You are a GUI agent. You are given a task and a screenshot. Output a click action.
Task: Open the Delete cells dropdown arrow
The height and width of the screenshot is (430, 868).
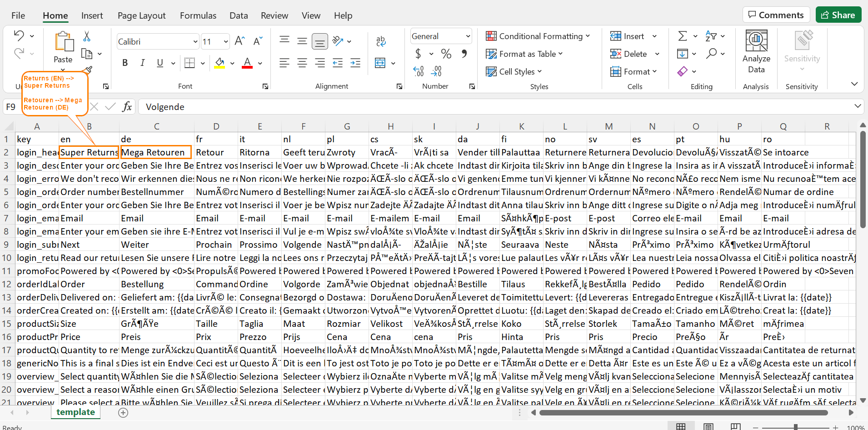click(657, 54)
